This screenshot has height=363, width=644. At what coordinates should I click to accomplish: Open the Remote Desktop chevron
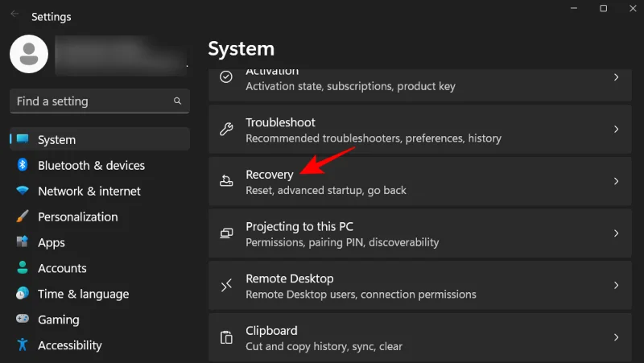click(616, 285)
